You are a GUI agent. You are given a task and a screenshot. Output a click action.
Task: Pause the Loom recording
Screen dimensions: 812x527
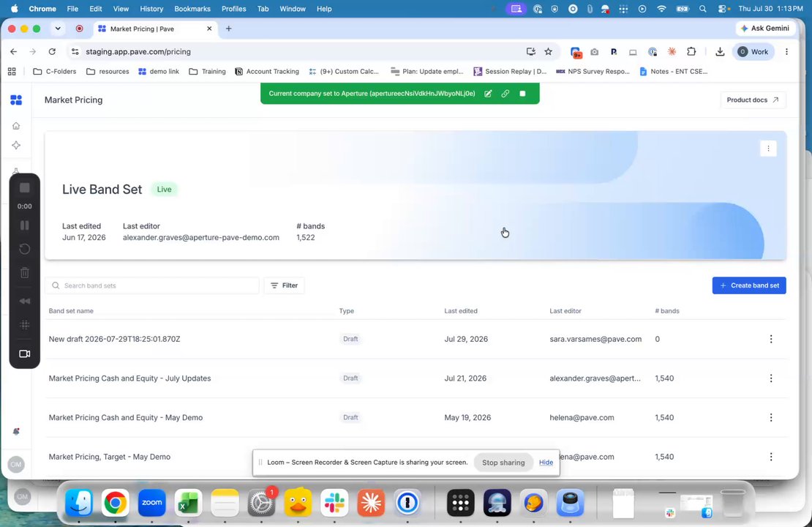tap(24, 225)
